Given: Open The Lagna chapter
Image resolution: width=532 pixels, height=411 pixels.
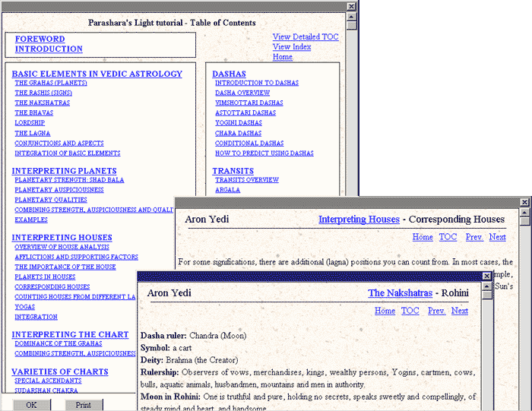Looking at the screenshot, I should click(x=33, y=133).
